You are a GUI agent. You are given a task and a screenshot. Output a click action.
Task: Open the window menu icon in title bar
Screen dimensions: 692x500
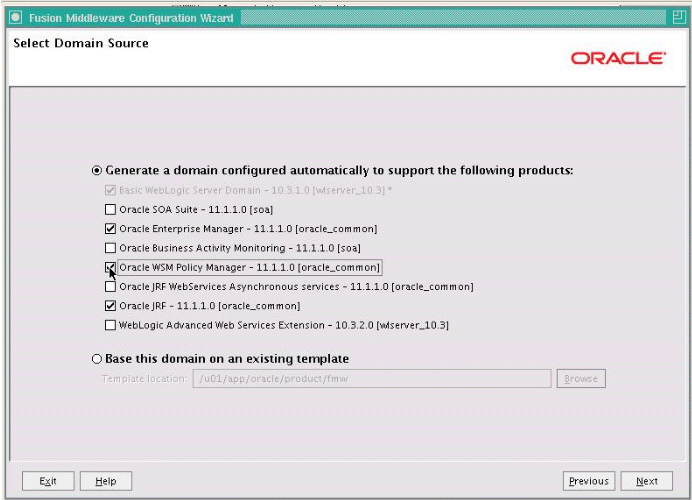15,18
